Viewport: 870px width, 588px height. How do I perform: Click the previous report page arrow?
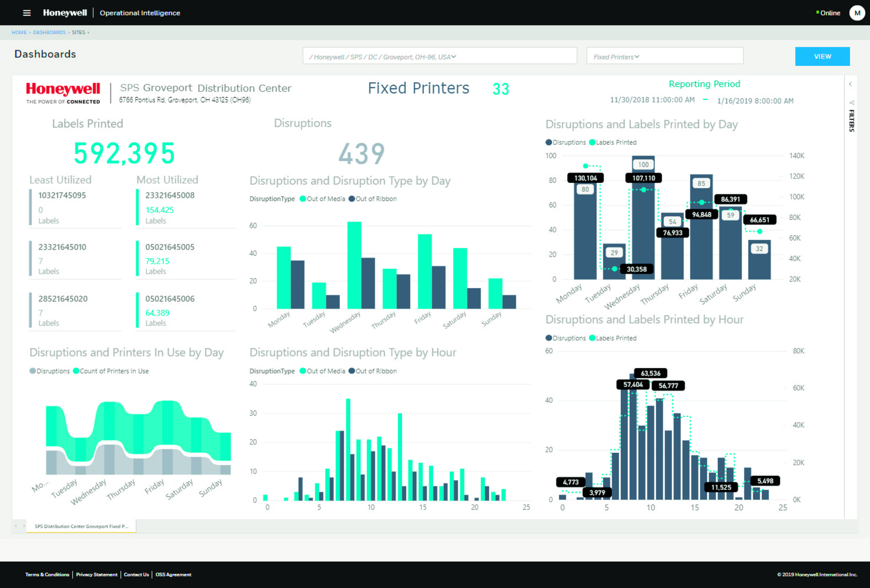point(16,526)
